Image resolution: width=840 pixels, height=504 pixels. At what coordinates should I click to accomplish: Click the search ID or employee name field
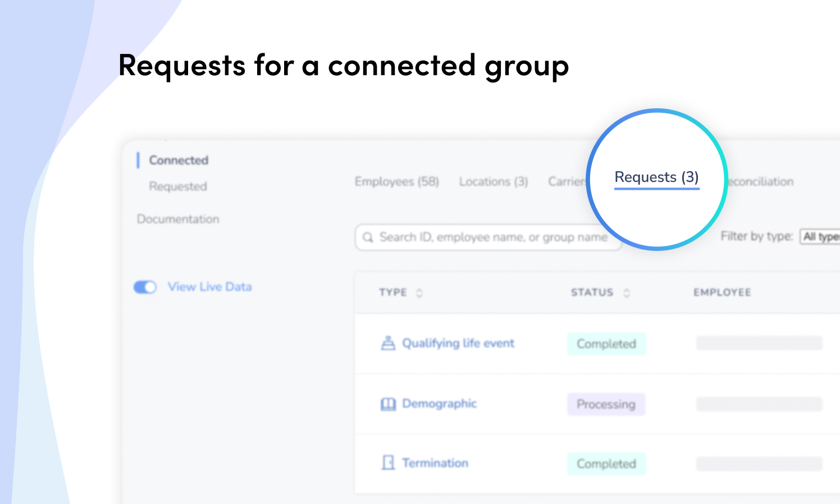tap(489, 237)
